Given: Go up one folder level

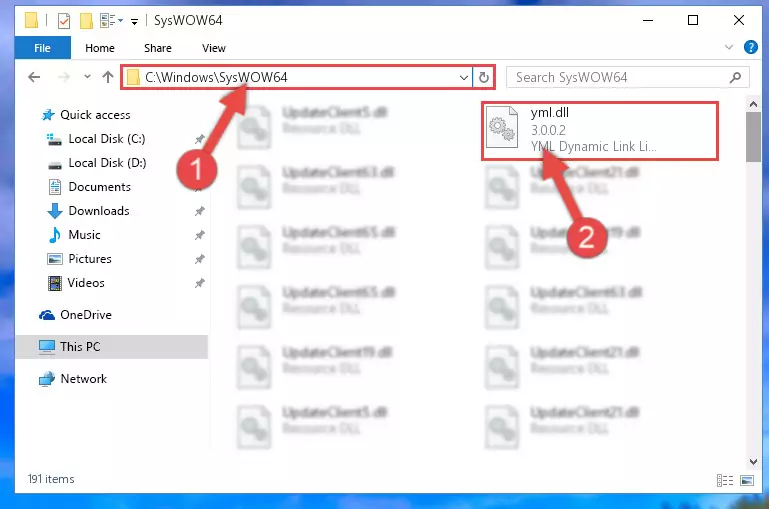Looking at the screenshot, I should coord(108,77).
